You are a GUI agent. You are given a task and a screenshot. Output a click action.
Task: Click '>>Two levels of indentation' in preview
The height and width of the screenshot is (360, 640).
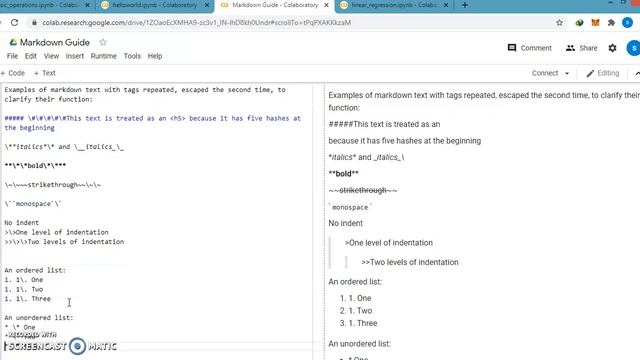410,262
